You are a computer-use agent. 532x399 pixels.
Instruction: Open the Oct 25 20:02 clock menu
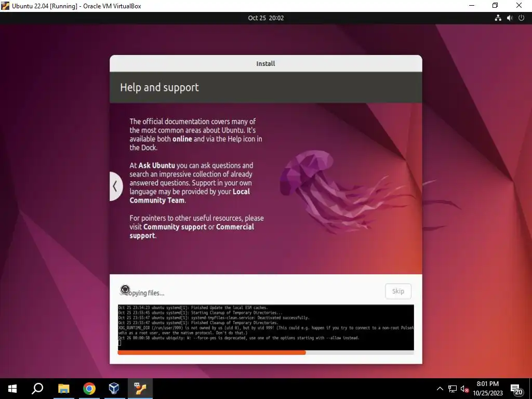(265, 18)
